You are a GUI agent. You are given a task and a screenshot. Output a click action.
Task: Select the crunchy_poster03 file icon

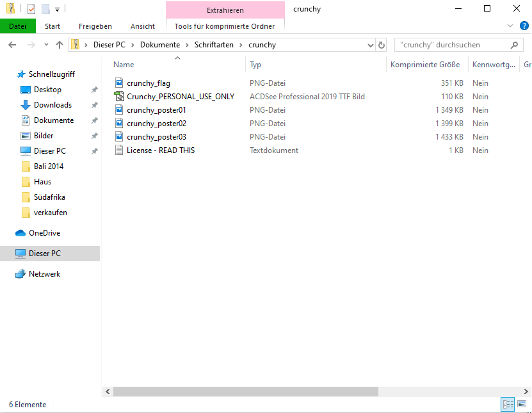tap(119, 137)
